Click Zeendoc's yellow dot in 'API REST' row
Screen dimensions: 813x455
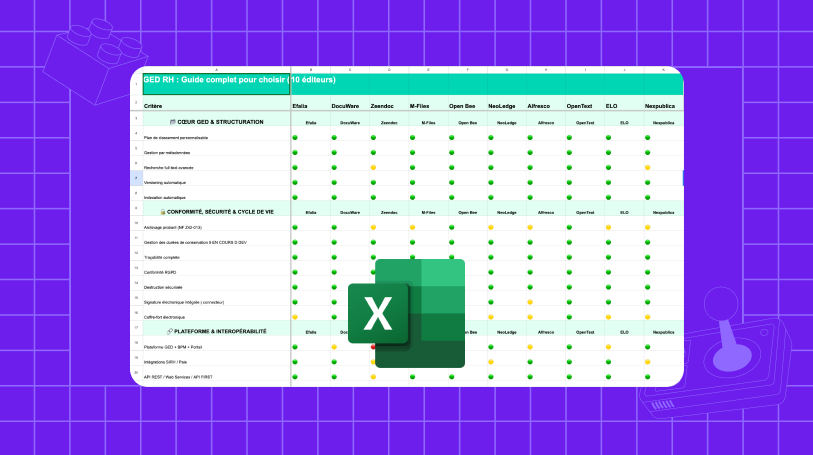pyautogui.click(x=373, y=377)
